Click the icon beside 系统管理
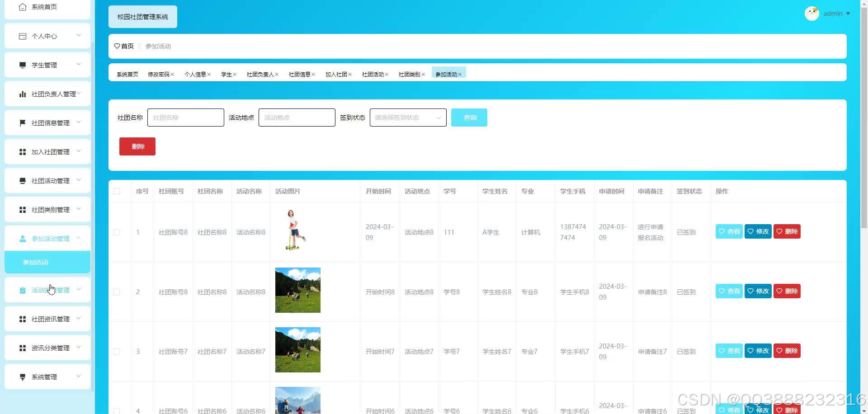868x414 pixels. pos(23,377)
